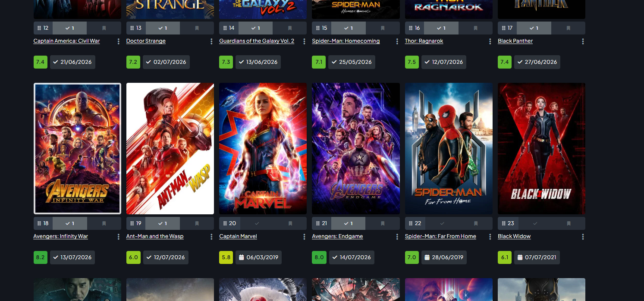Viewport: 644px width, 301px height.
Task: Open options menu for Doctor Strange
Action: click(211, 41)
